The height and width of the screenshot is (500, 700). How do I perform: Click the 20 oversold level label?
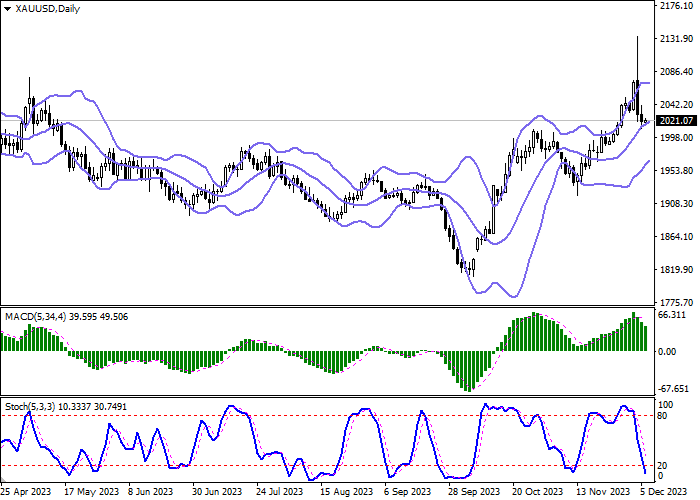(x=663, y=466)
